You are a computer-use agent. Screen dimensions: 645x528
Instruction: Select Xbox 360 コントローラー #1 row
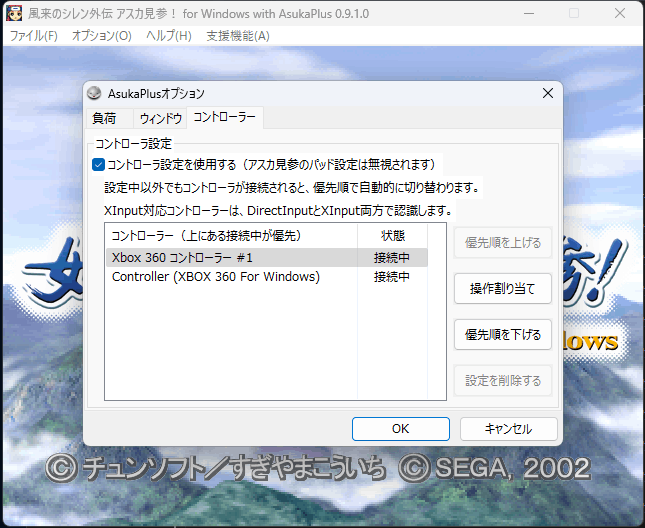pyautogui.click(x=267, y=258)
